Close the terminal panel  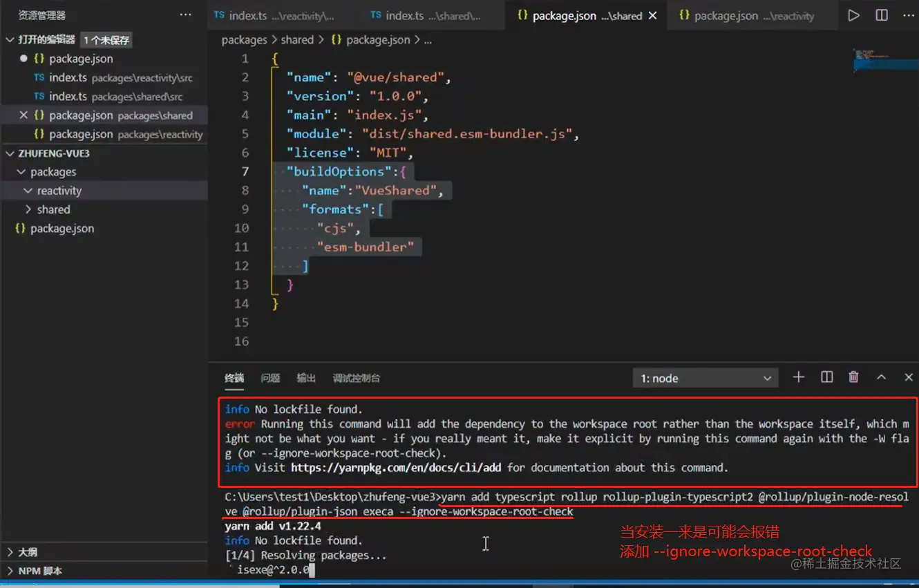(x=909, y=377)
